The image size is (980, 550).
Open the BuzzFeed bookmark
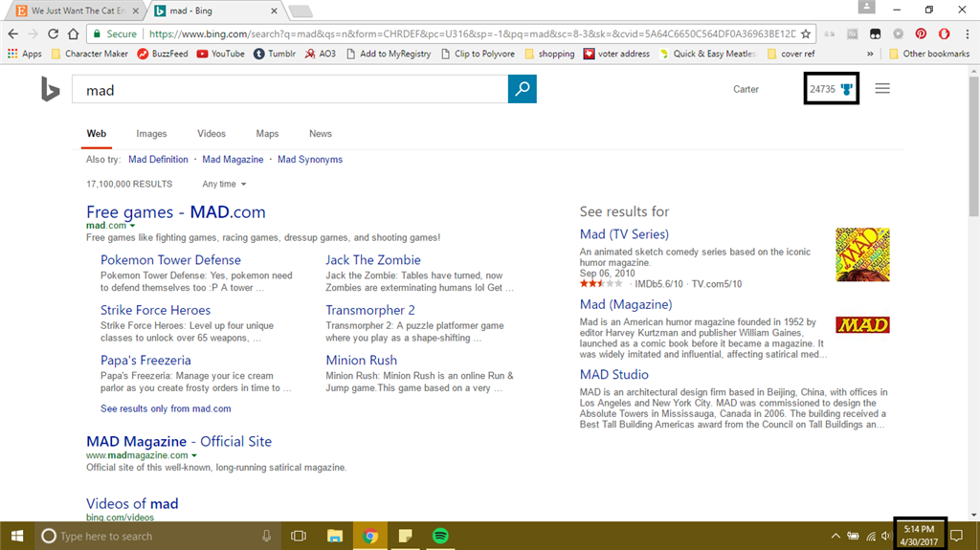tap(163, 54)
